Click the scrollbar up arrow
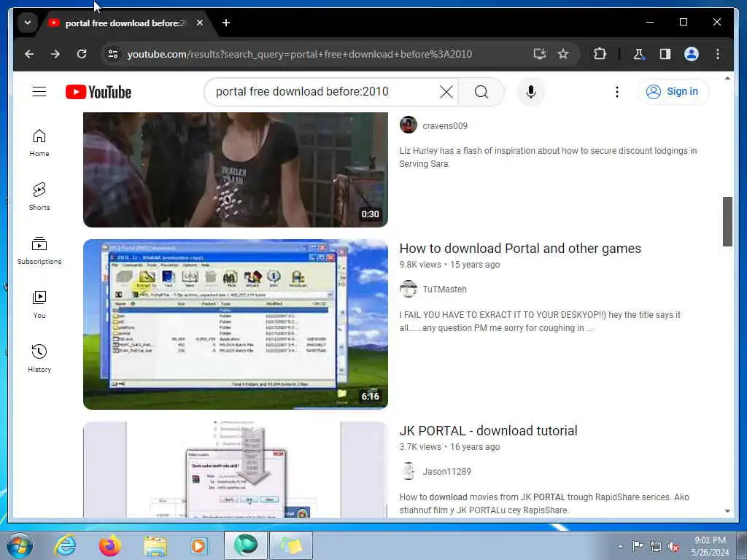Image resolution: width=747 pixels, height=560 pixels. [x=727, y=78]
